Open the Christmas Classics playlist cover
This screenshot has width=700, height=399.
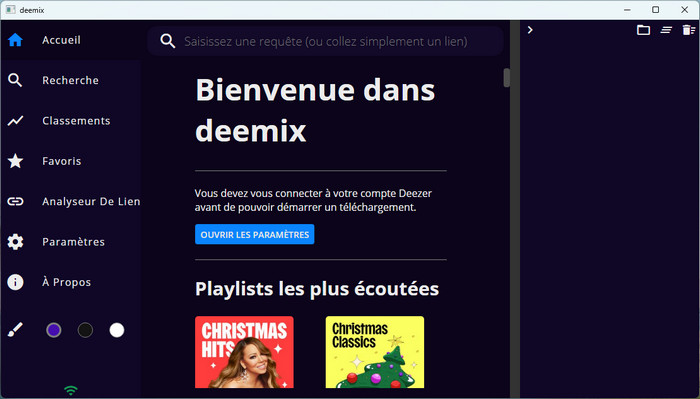[x=375, y=352]
